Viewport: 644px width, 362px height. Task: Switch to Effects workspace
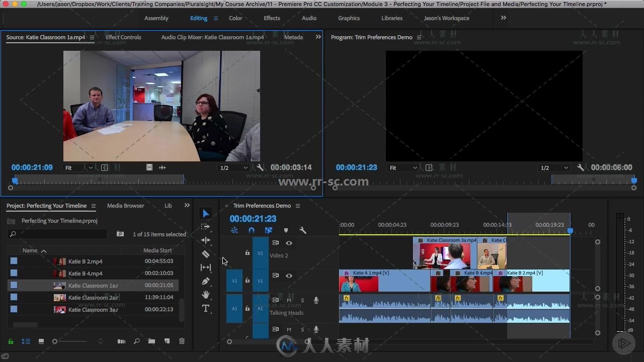point(272,18)
